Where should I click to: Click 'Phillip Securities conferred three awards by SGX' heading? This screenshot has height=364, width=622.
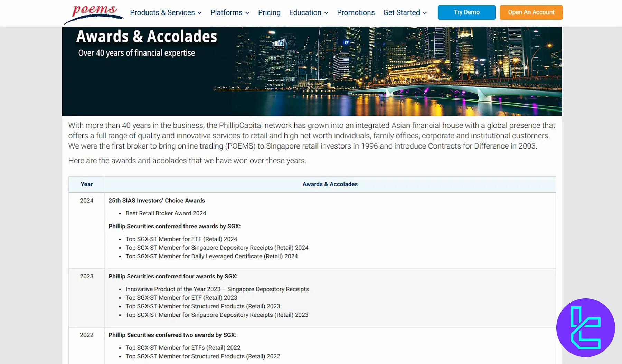point(175,226)
